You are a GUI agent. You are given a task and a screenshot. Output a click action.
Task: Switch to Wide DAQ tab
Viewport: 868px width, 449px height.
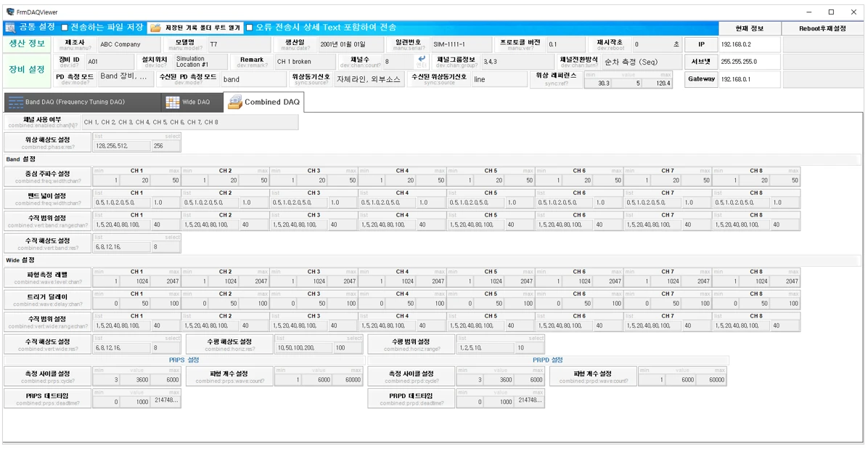(192, 102)
